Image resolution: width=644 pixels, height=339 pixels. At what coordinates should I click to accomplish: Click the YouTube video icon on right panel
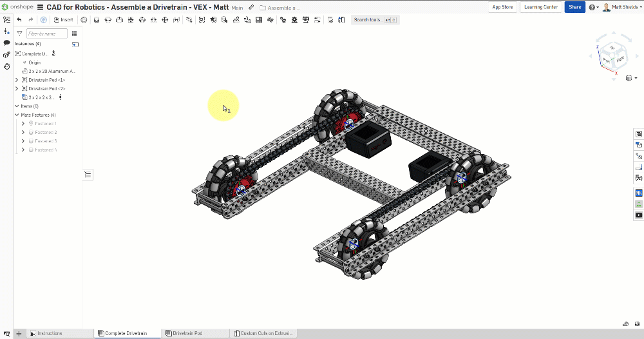(x=638, y=215)
